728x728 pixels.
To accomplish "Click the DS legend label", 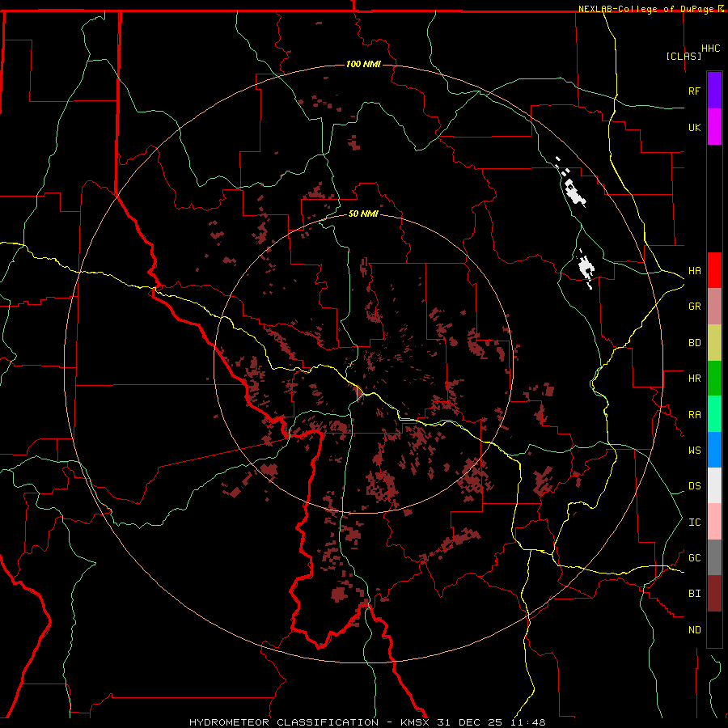I will coord(694,486).
